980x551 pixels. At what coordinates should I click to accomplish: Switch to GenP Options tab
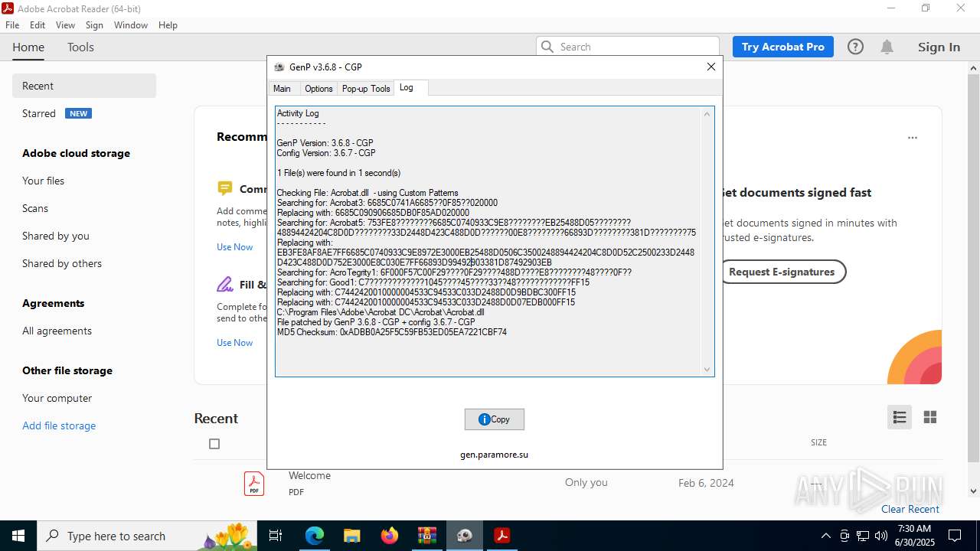click(318, 89)
